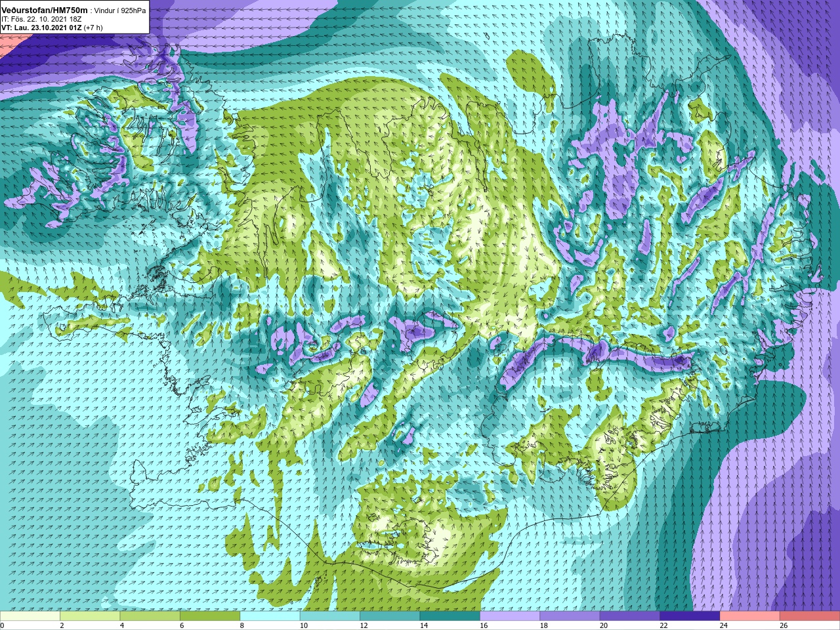The height and width of the screenshot is (630, 840).
Task: Click the '(+7 h)' forecast offset text
Action: point(93,28)
